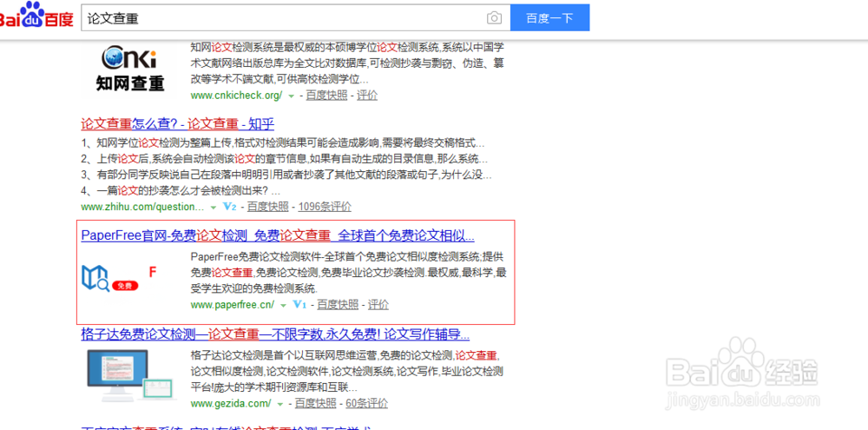Click 知网论文检测系统是最权威 description text
The height and width of the screenshot is (430, 868).
347,63
